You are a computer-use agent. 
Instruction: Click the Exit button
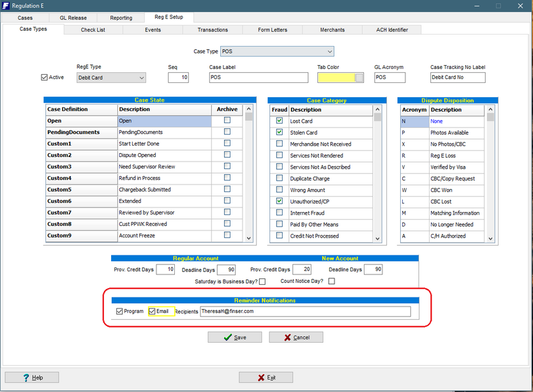tap(266, 377)
